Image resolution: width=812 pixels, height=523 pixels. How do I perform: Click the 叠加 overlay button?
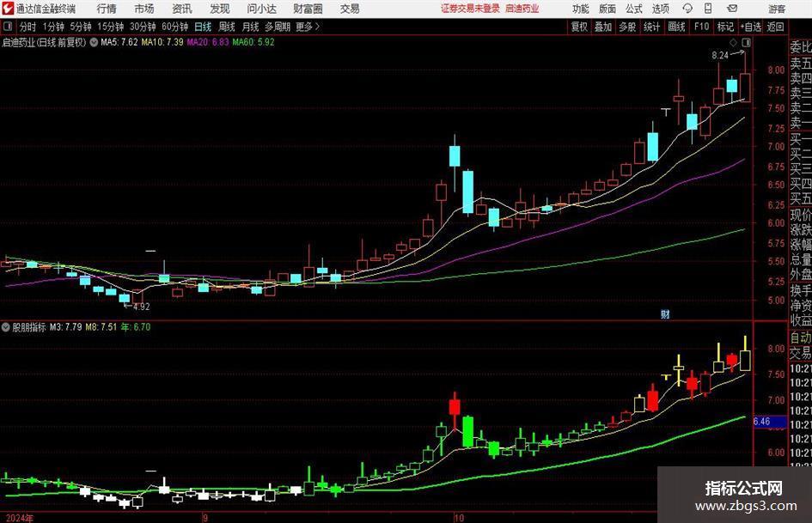[603, 27]
